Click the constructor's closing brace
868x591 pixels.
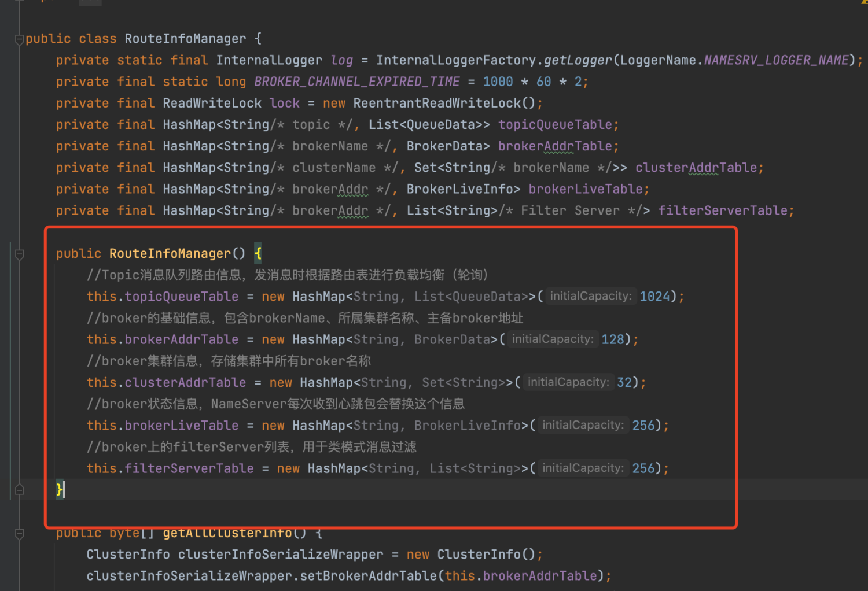pos(59,490)
